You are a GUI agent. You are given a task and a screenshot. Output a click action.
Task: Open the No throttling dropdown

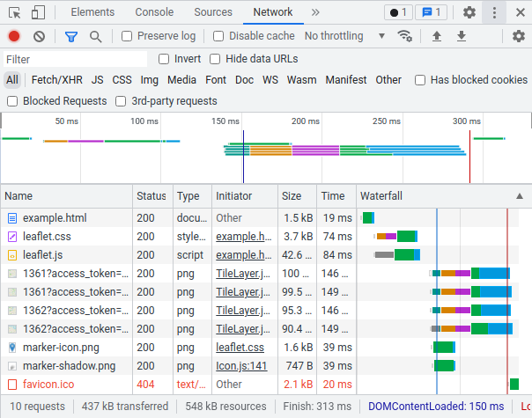click(344, 35)
